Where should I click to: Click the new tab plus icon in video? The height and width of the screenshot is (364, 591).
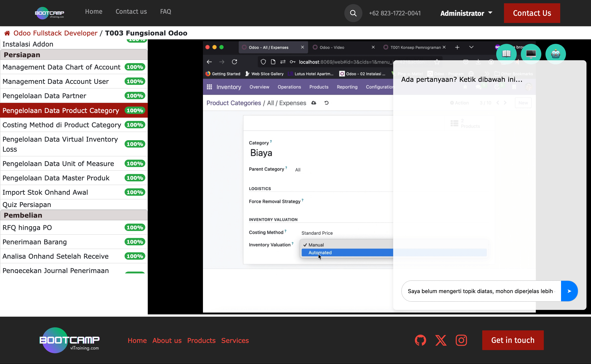(457, 47)
